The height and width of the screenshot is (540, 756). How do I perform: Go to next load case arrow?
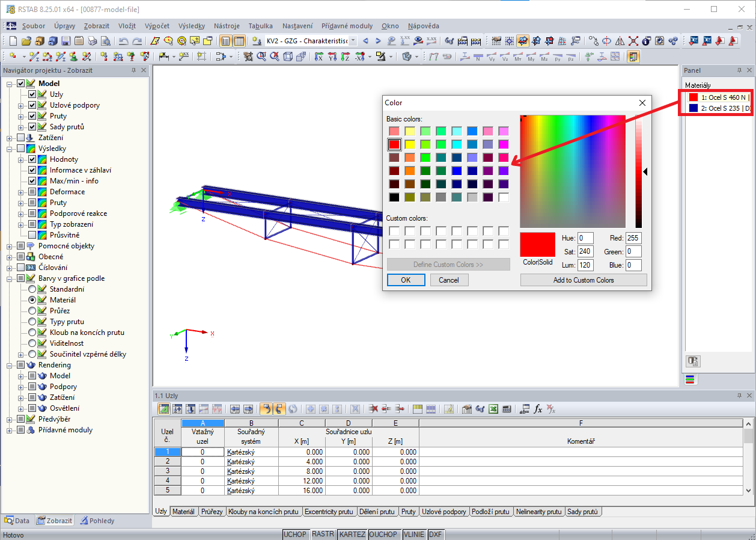coord(378,41)
